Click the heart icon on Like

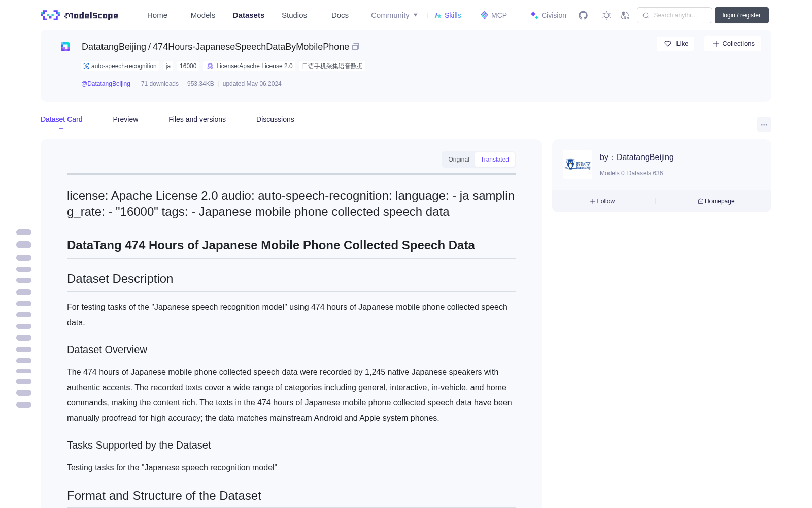pos(668,44)
